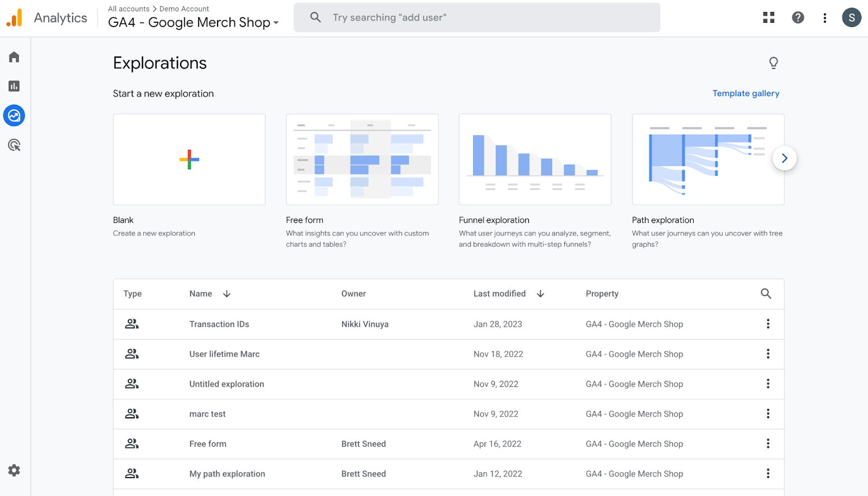The width and height of the screenshot is (868, 496).
Task: Open the account avatar menu
Action: [x=851, y=17]
